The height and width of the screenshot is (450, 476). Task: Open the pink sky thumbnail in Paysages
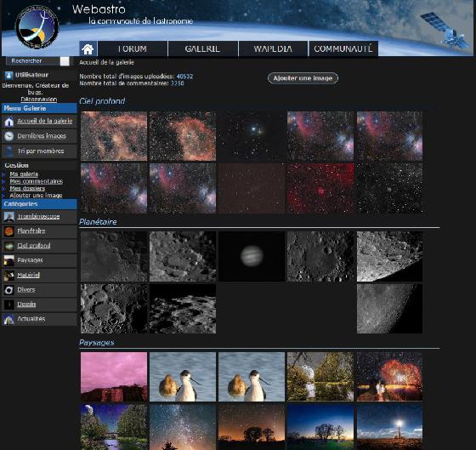tap(114, 377)
